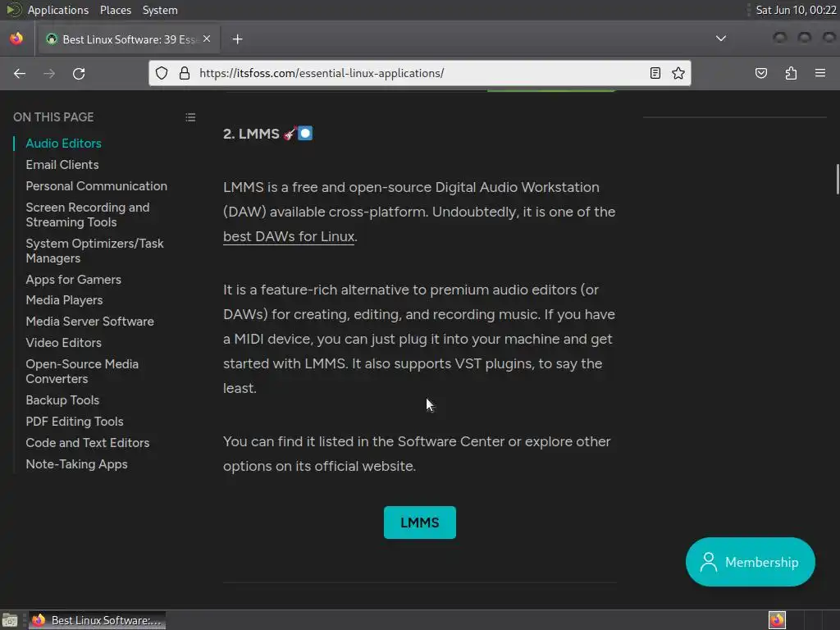The image size is (840, 630).
Task: Jump to Video Editors section
Action: tap(63, 343)
